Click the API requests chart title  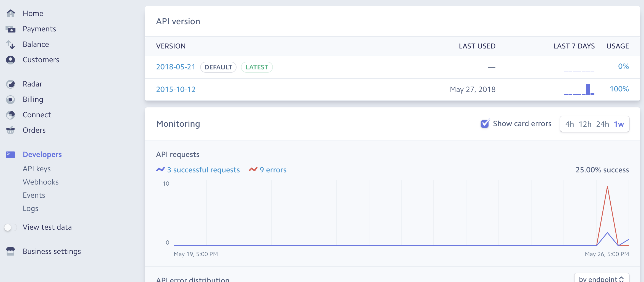click(178, 154)
